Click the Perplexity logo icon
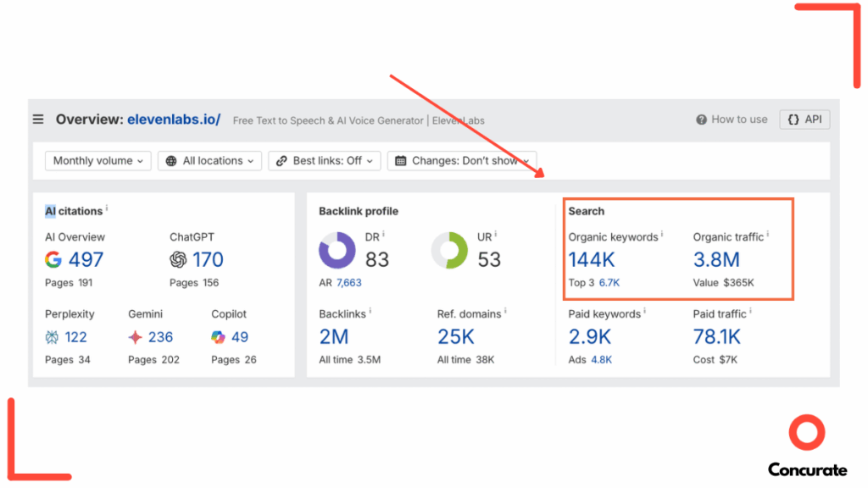 tap(52, 337)
